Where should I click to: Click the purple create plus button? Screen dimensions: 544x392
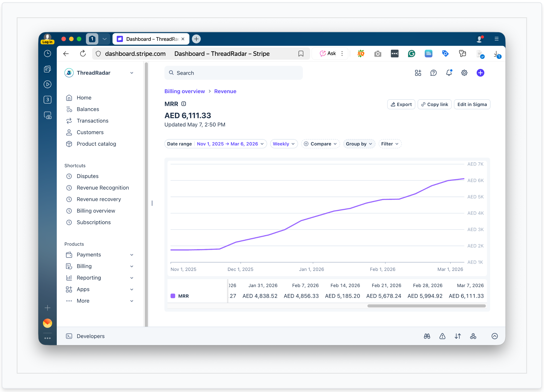point(480,73)
